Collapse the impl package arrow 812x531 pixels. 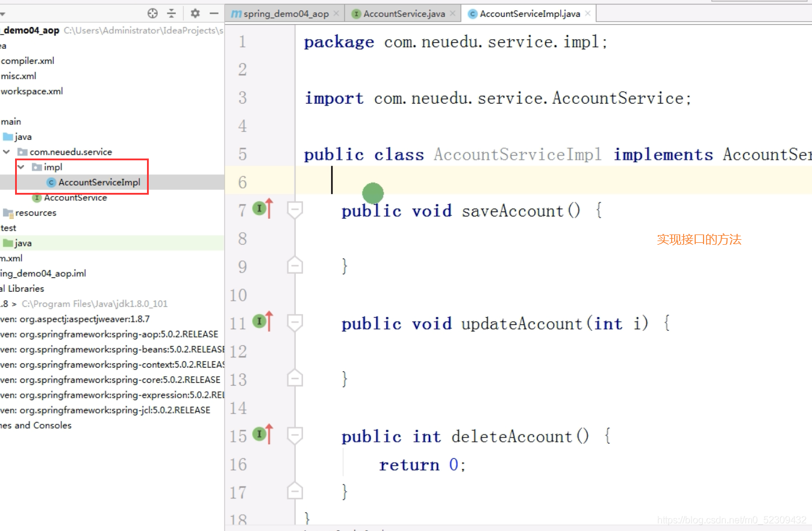[21, 167]
